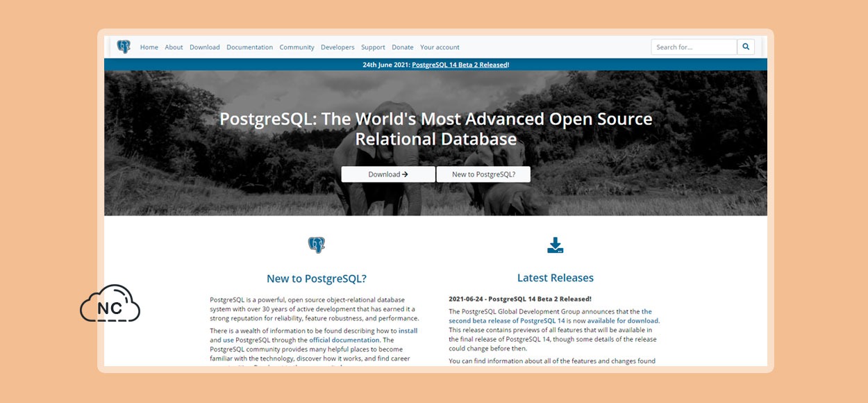Click the hero title PostgreSQL: The World's Most Advanced
This screenshot has width=868, height=403.
click(x=436, y=129)
